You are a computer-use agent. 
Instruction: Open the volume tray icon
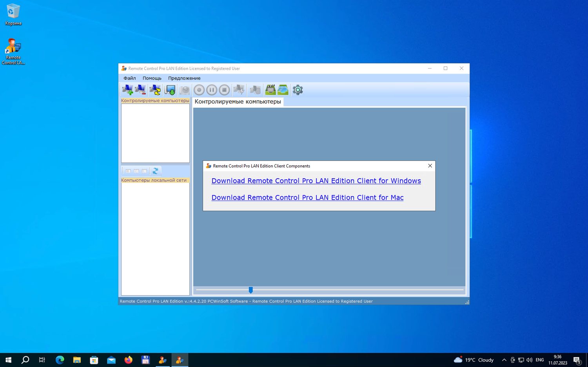pyautogui.click(x=530, y=360)
